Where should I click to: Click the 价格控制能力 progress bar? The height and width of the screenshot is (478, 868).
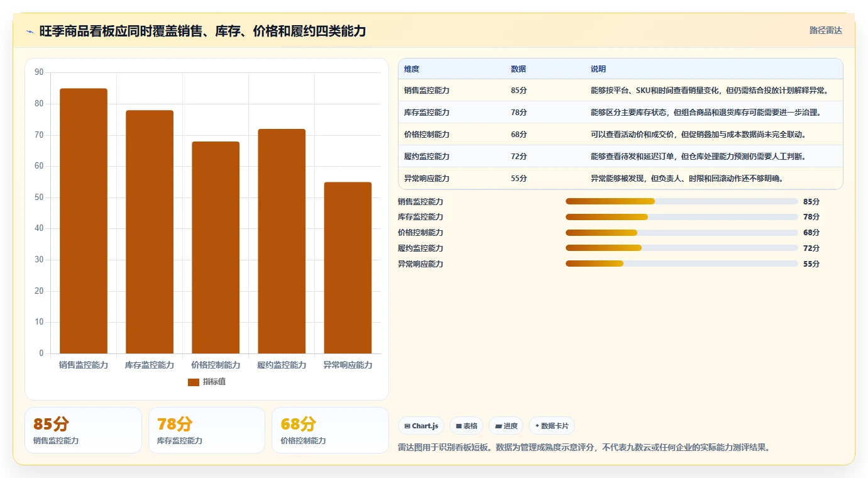[682, 233]
